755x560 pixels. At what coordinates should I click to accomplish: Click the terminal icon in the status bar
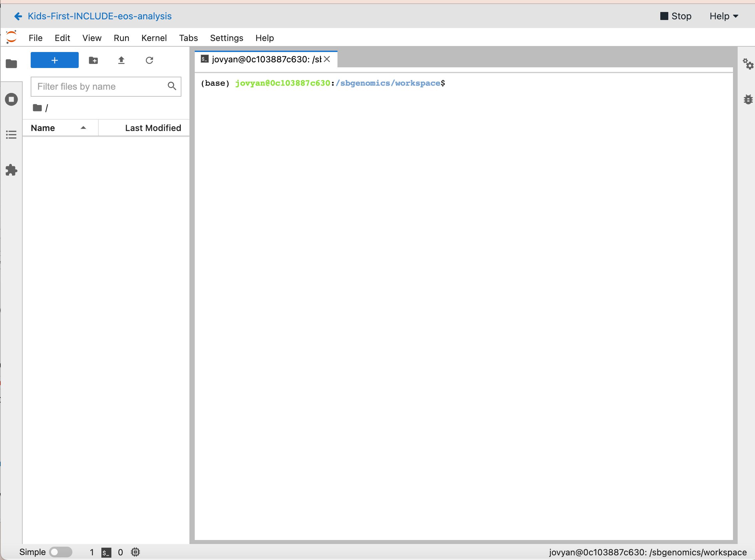105,552
